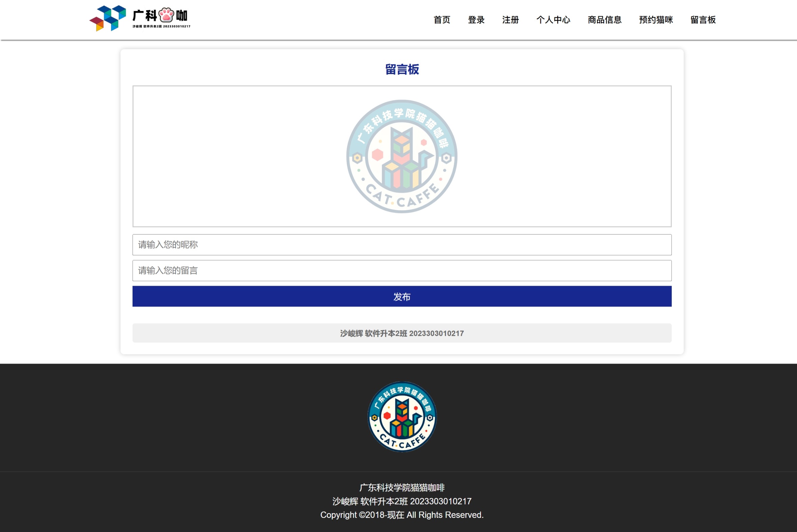Open the 登录 login page

[476, 20]
